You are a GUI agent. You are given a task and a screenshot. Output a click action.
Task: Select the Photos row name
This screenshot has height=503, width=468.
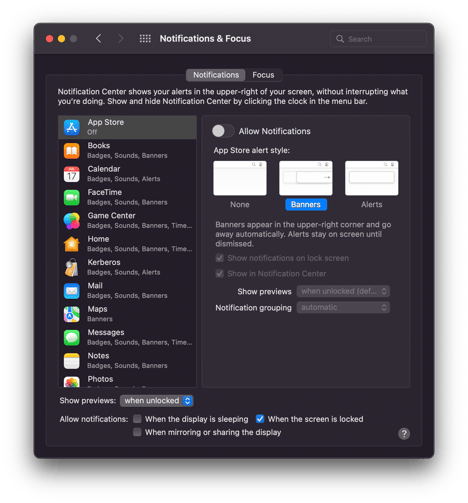coord(100,379)
